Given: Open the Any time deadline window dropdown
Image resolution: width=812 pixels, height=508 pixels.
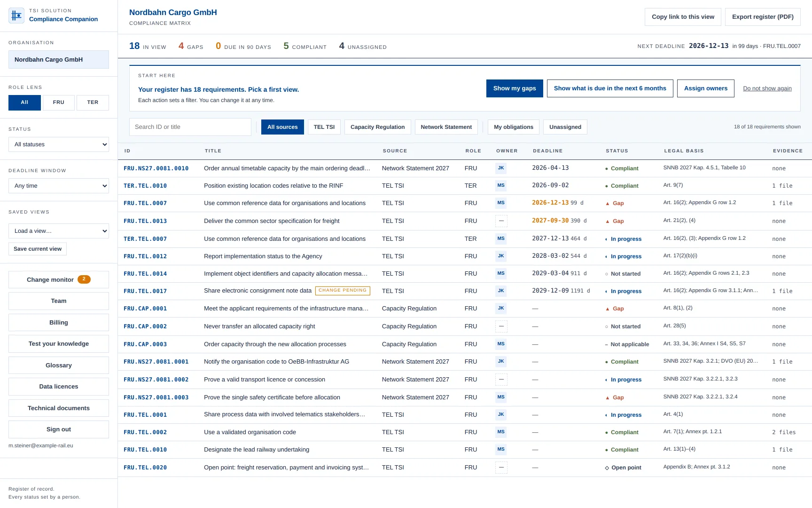Looking at the screenshot, I should tap(59, 186).
